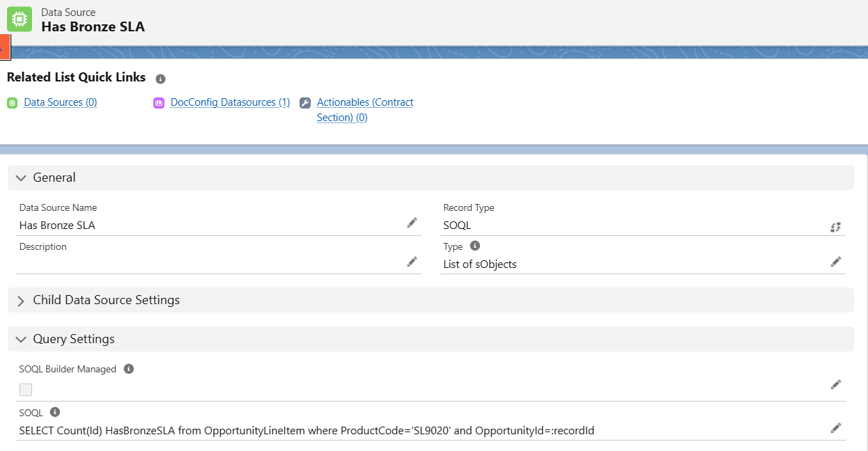Click the 'Related List Quick Links' heading
The image size is (868, 451).
[x=77, y=77]
